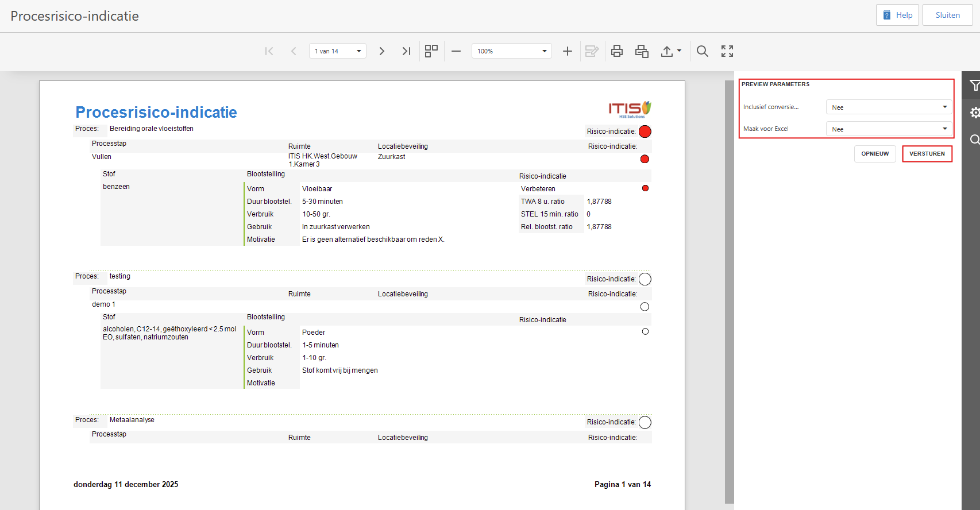Viewport: 980px width, 510px height.
Task: Enter full screen mode
Action: tap(727, 51)
